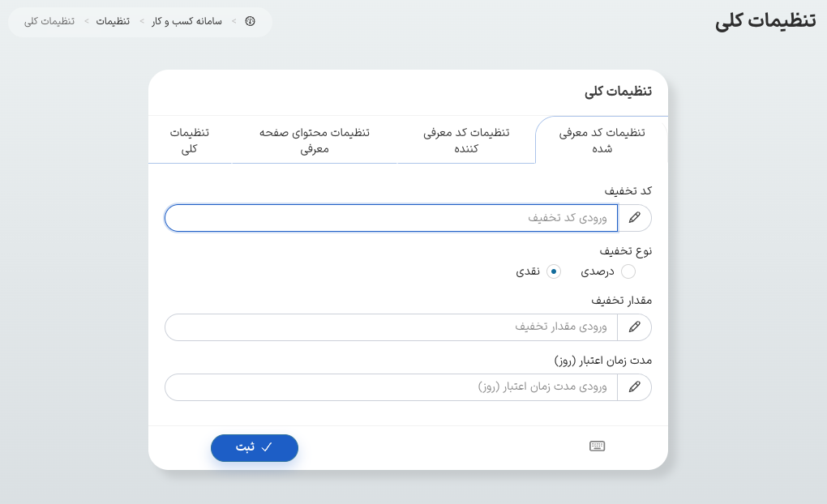Screen dimensions: 827x504
Task: Switch to the تنظیمات کلی tab
Action: pos(190,139)
